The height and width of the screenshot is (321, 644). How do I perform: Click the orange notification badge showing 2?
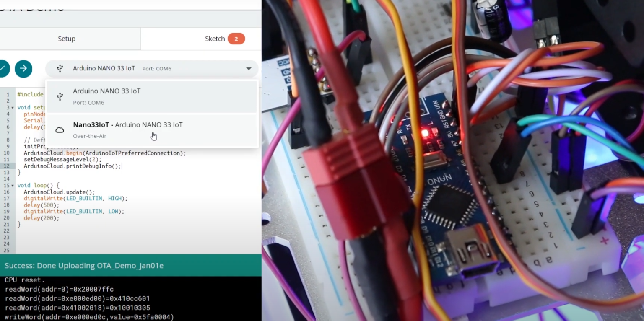236,38
